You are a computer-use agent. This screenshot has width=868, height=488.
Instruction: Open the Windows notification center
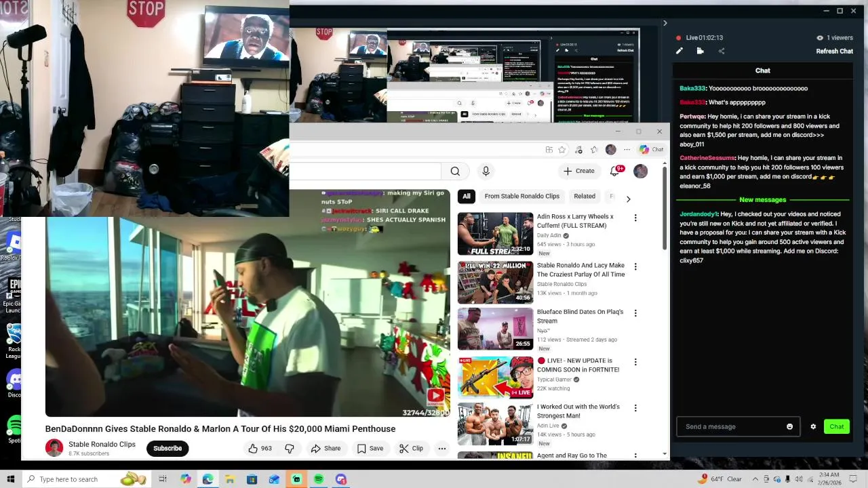click(x=854, y=479)
